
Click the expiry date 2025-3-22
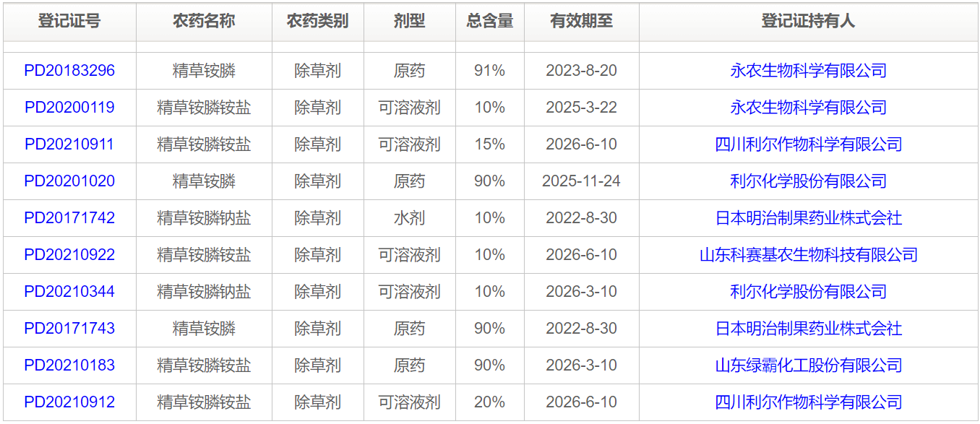click(x=582, y=108)
